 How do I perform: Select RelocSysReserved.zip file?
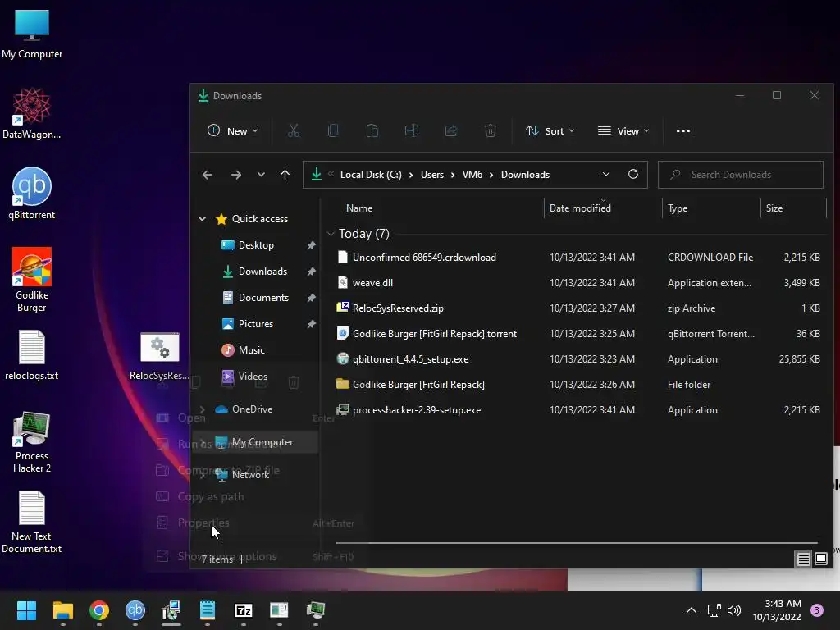578,308
